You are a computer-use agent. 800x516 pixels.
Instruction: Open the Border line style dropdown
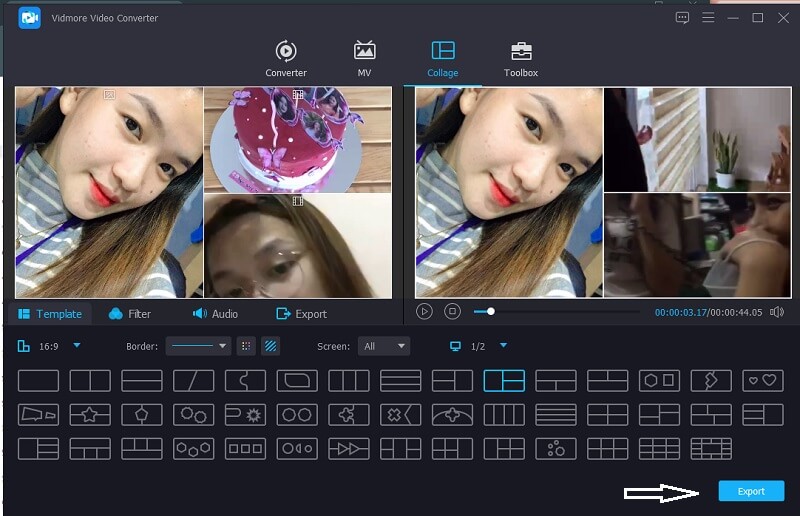click(198, 346)
